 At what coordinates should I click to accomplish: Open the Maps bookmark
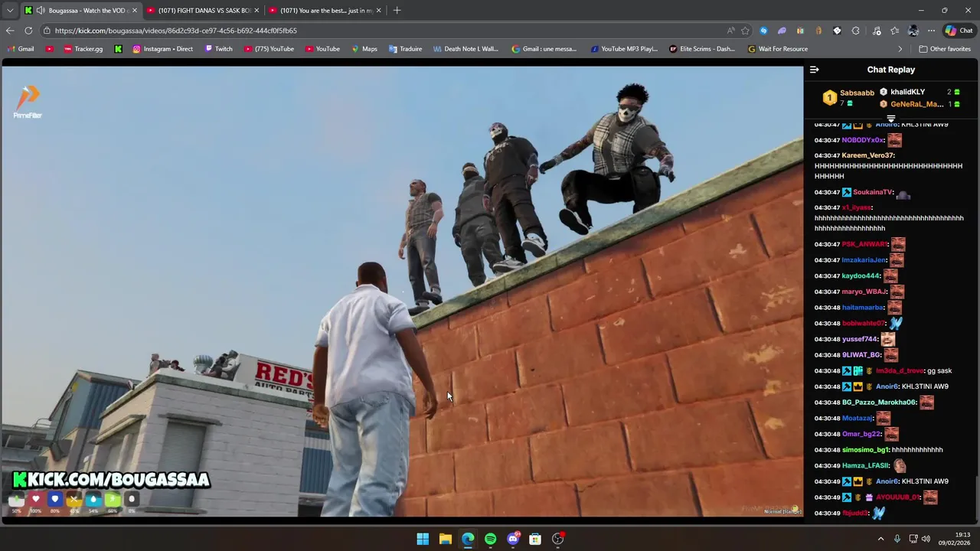364,49
